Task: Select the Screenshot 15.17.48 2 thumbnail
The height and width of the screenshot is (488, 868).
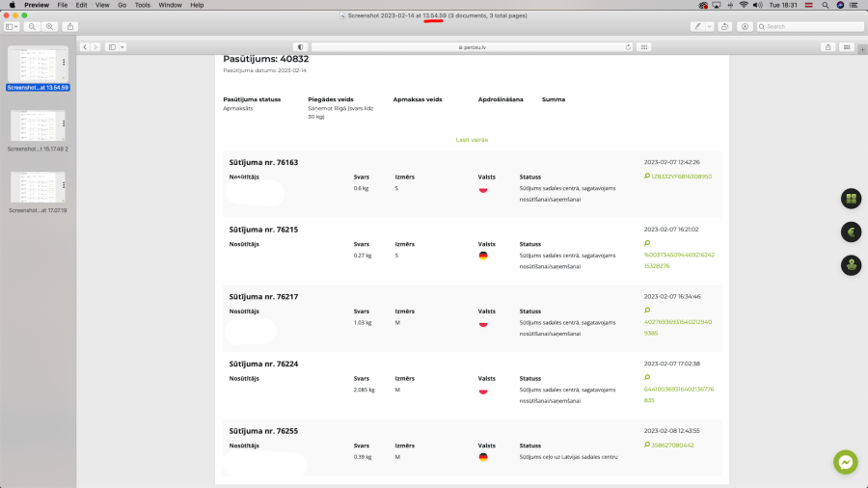Action: [38, 130]
